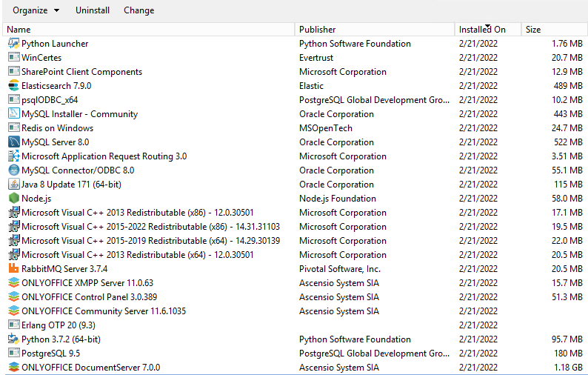Select the Elasticsearch 7.9.0 name

coord(56,85)
